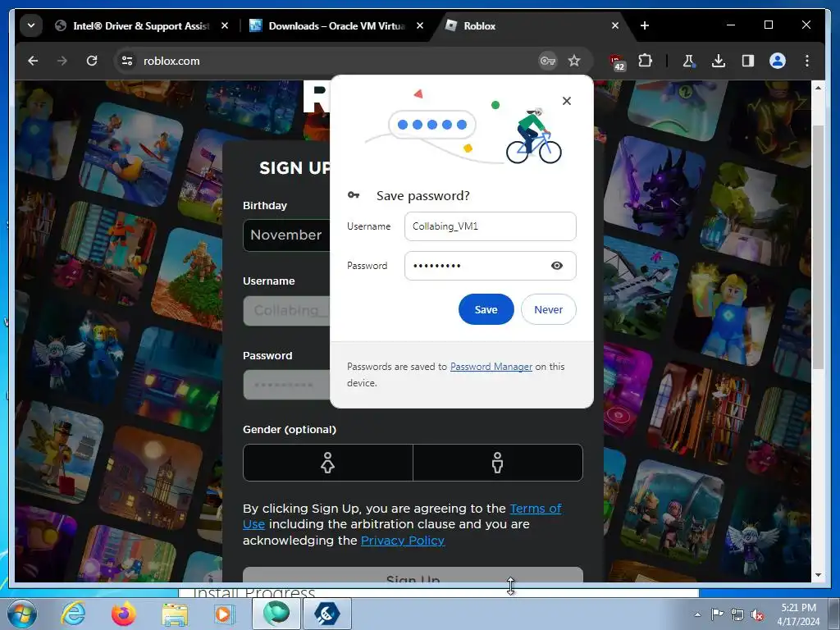Screen dimensions: 840x630
Task: Open the Chrome profile avatar
Action: [x=778, y=61]
